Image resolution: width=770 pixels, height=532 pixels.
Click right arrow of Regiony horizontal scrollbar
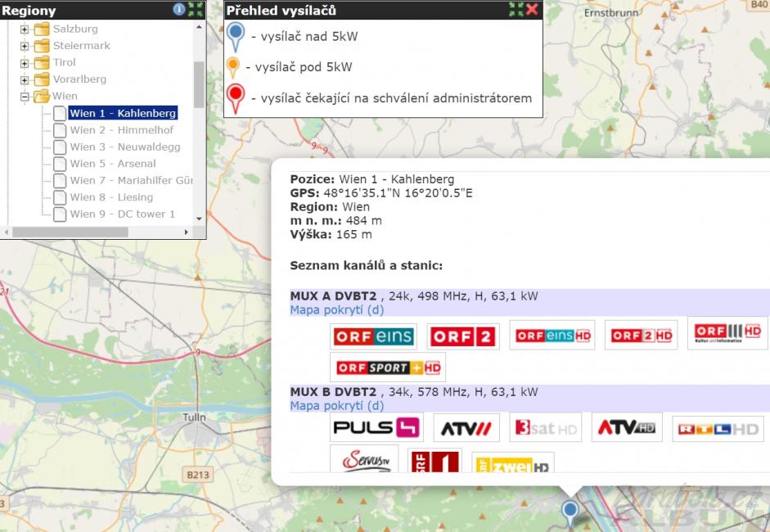pyautogui.click(x=187, y=232)
